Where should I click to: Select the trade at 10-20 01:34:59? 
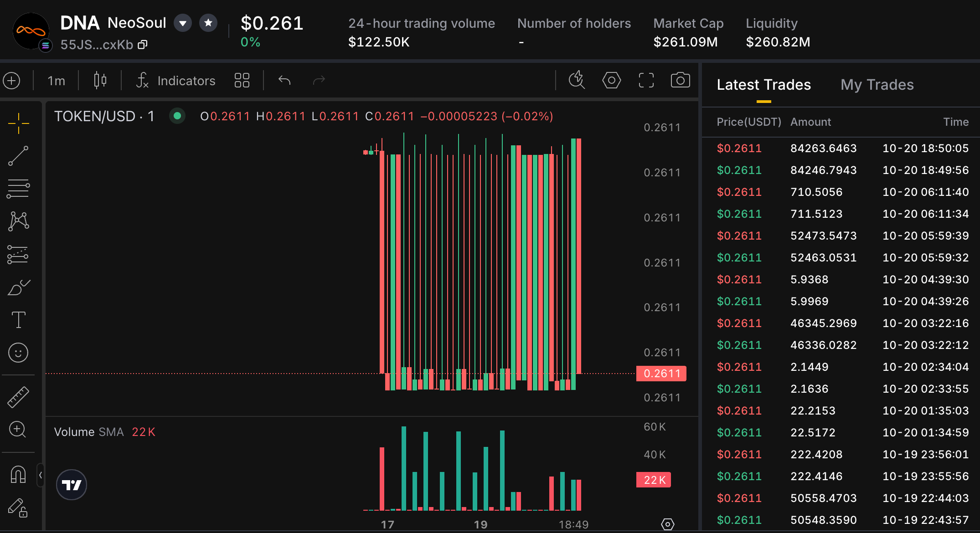(842, 432)
